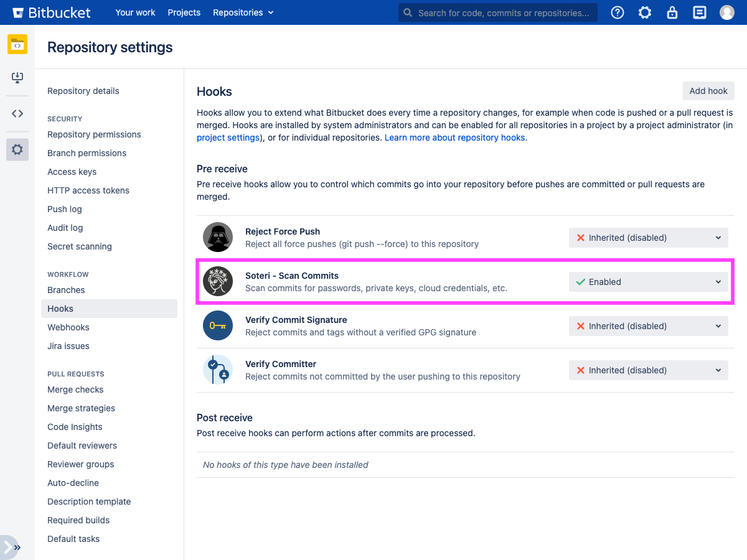The image size is (747, 560).
Task: Click the yellow repository icon in sidebar
Action: point(17,45)
